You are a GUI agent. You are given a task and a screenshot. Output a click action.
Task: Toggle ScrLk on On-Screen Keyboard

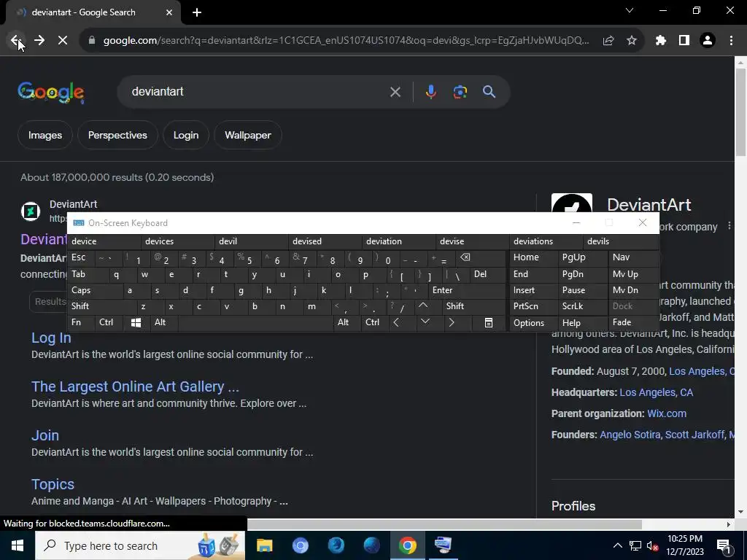coord(581,307)
